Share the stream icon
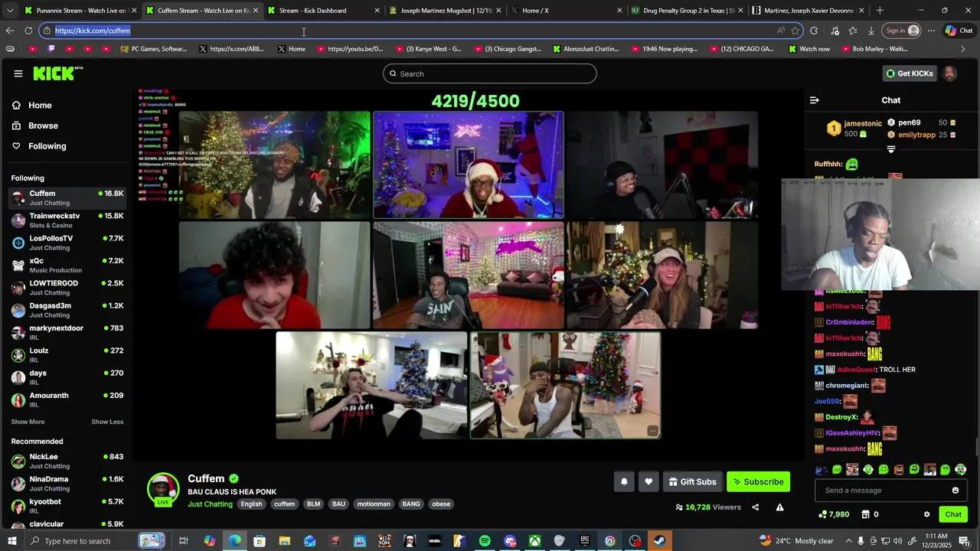The height and width of the screenshot is (551, 980). tap(755, 507)
